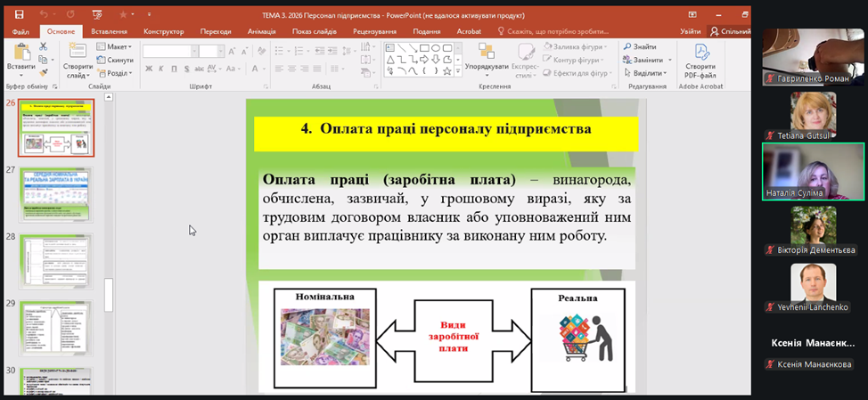Select the Format Painter brush icon
The image size is (868, 400).
43,72
